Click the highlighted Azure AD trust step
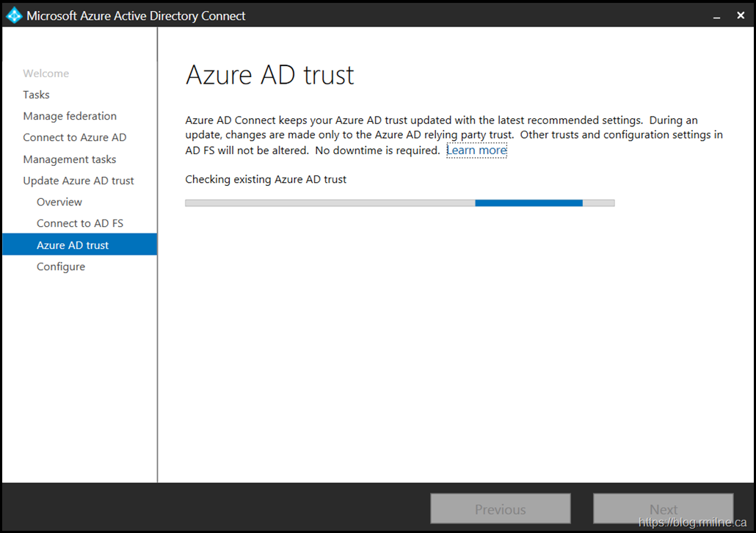This screenshot has width=756, height=533. [73, 245]
